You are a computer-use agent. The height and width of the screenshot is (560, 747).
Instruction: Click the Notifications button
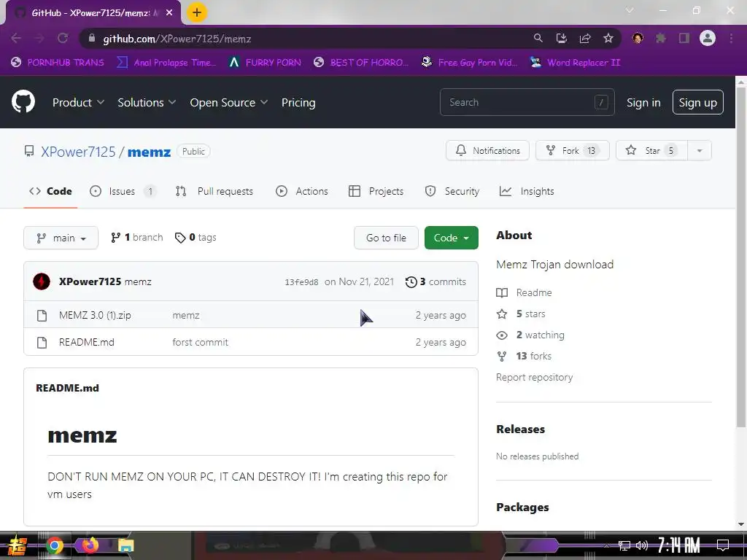[x=487, y=150]
